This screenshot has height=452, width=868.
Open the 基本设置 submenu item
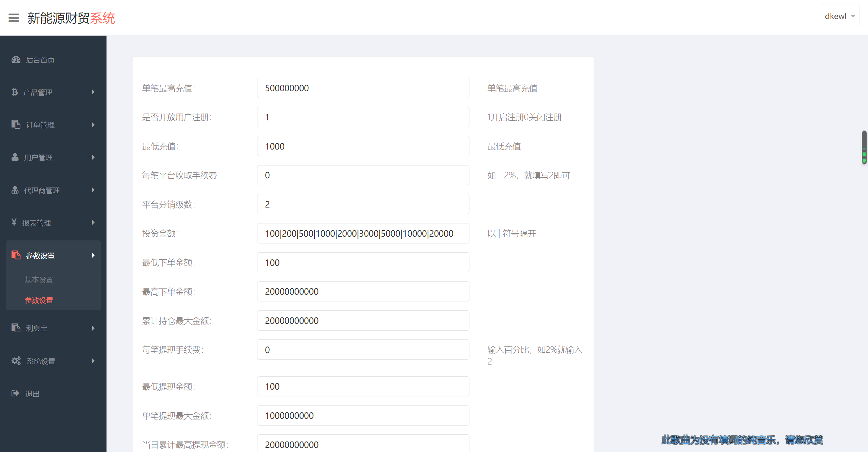coord(39,280)
